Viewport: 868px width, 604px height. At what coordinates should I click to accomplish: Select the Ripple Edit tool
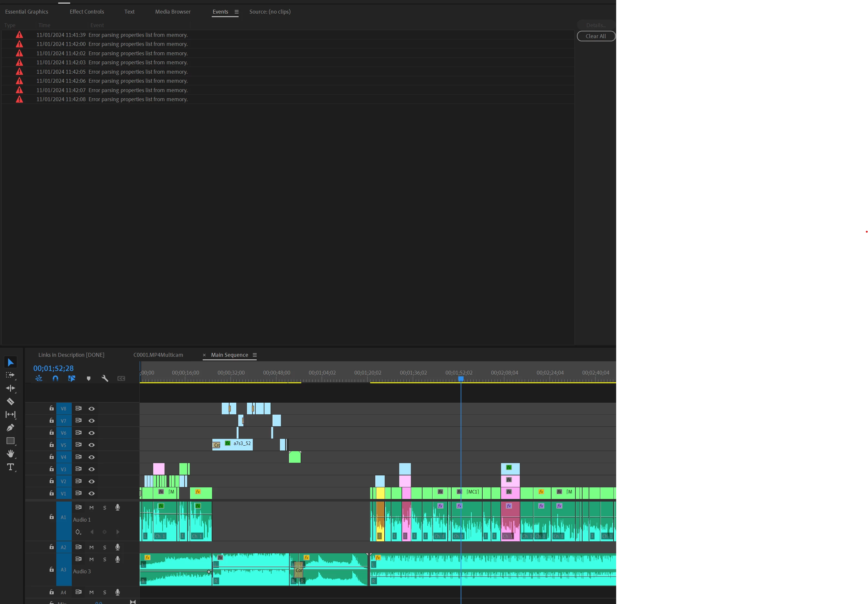(x=10, y=388)
